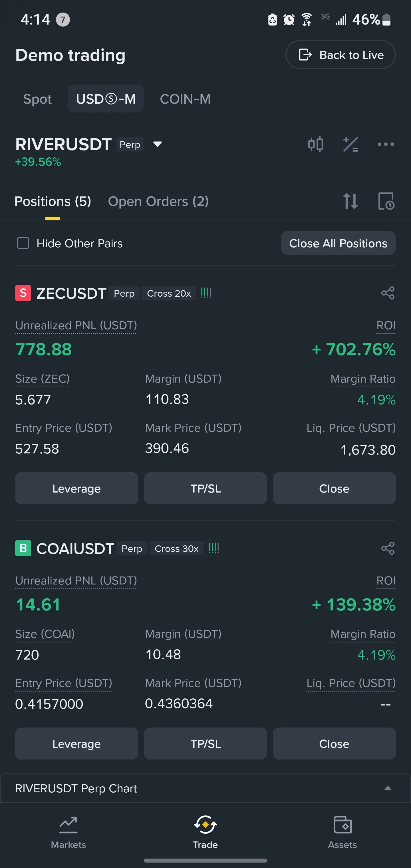Image resolution: width=411 pixels, height=868 pixels.
Task: Check the Hide Other Pairs checkbox
Action: [23, 243]
